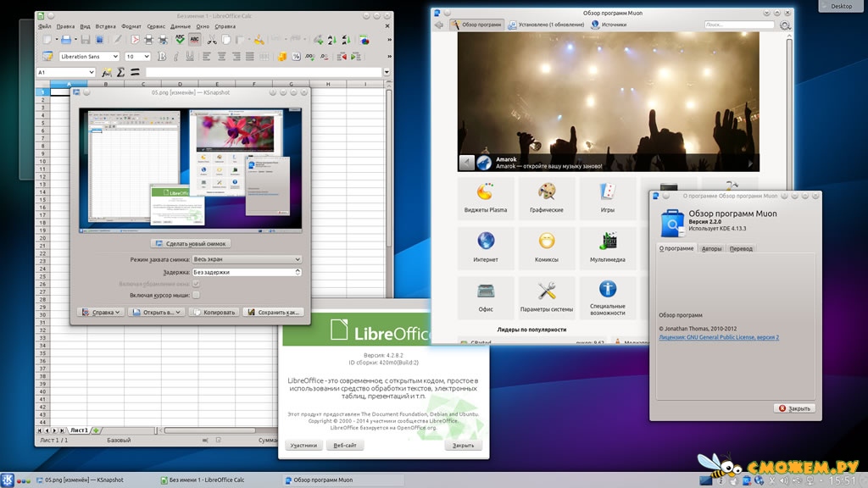This screenshot has width=868, height=488.
Task: Open the Мультимедиа category in Muon
Action: [x=607, y=247]
